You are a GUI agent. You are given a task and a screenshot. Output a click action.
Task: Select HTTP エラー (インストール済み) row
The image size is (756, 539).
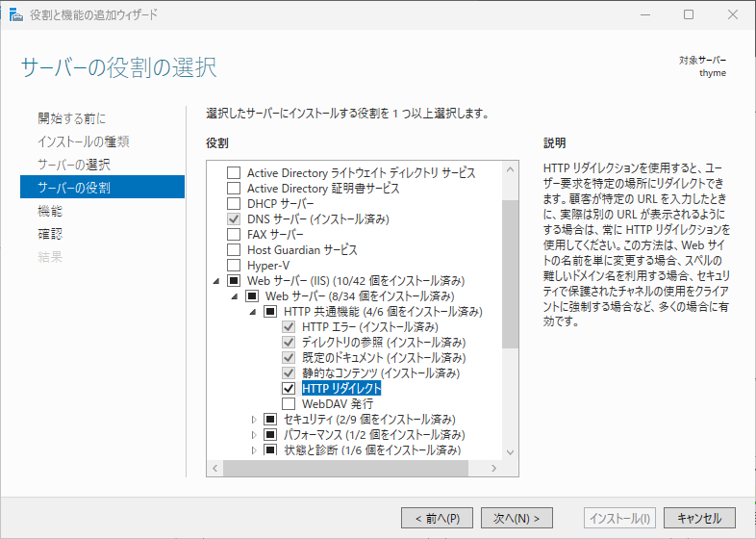[369, 327]
